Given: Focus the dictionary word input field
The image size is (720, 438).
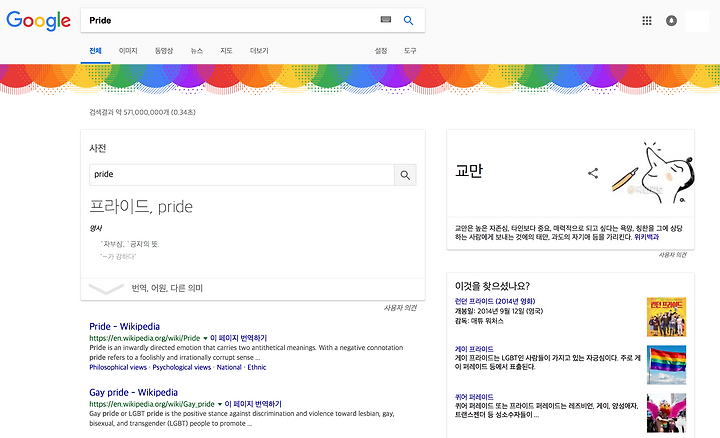Looking at the screenshot, I should coord(242,175).
